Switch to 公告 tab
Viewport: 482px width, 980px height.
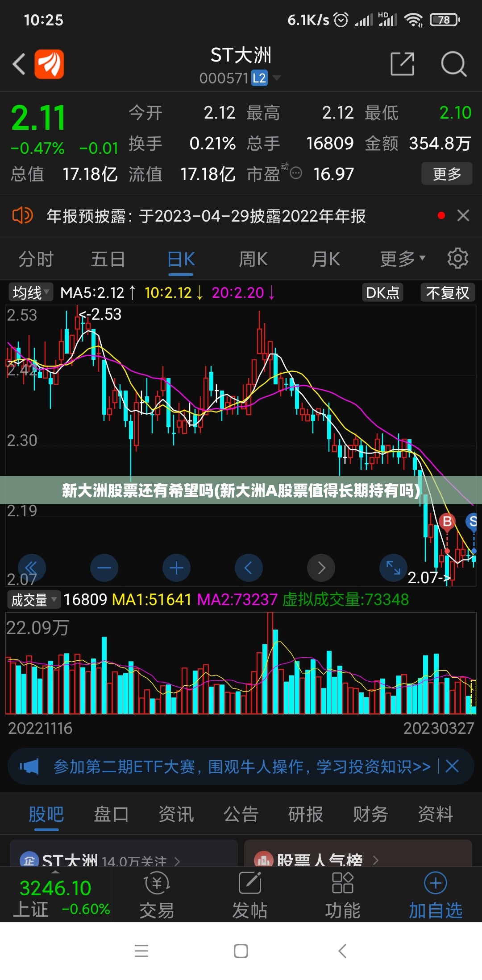241,814
